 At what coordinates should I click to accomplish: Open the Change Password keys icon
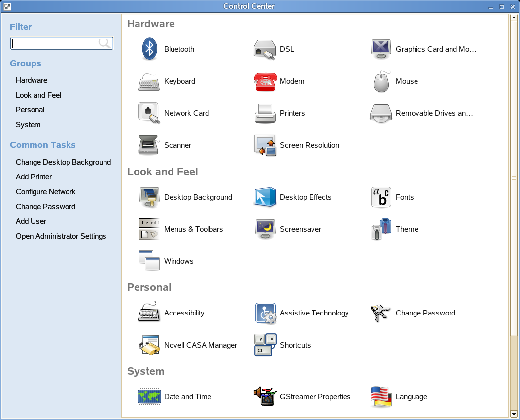tap(381, 313)
